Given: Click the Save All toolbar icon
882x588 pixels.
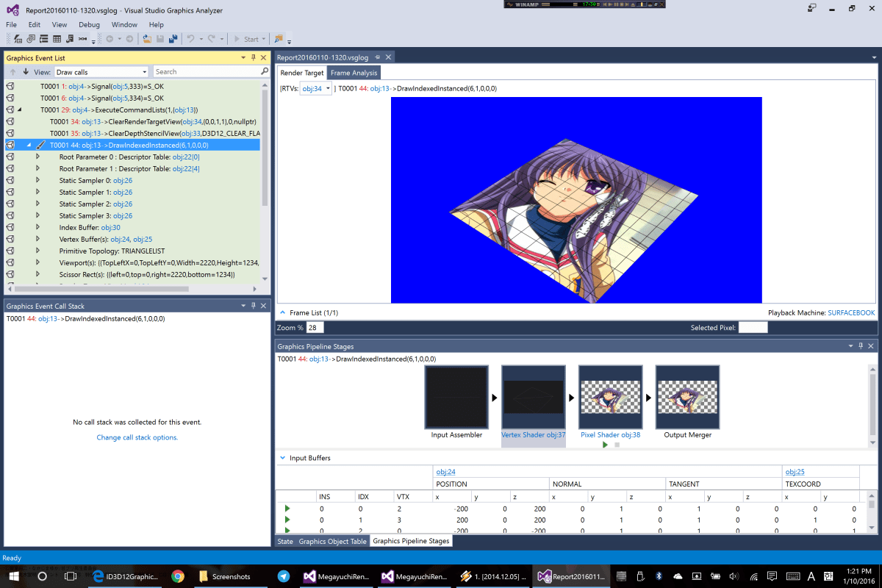Looking at the screenshot, I should pyautogui.click(x=173, y=39).
